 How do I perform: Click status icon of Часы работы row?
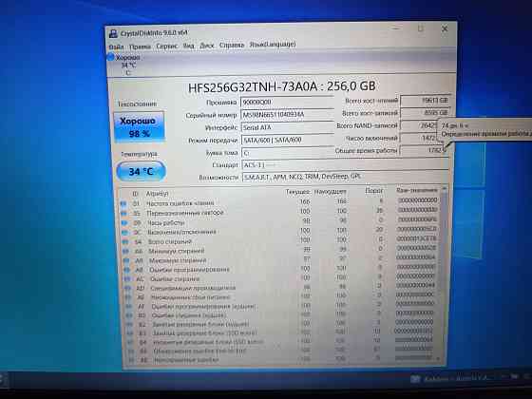pos(124,223)
